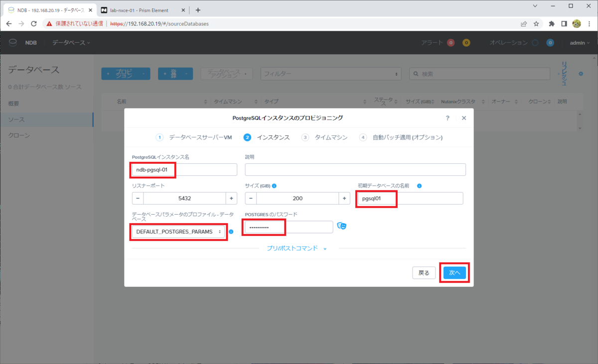Click the insecure connection warning icon

(x=49, y=23)
